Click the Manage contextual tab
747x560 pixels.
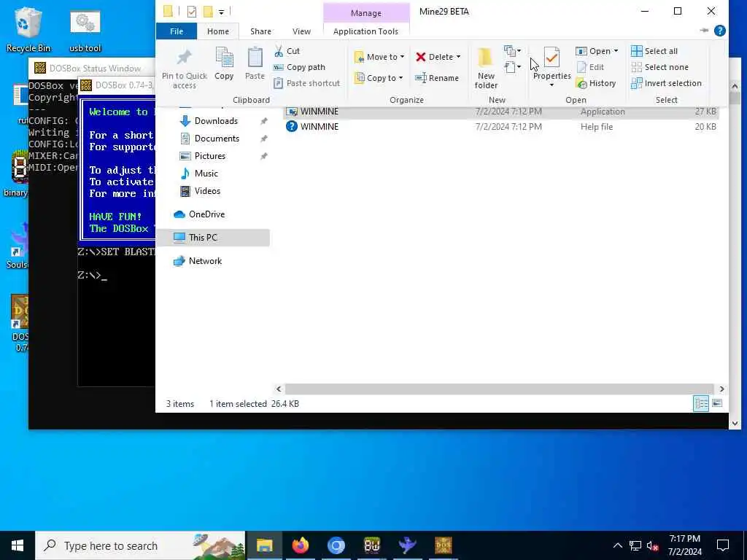point(366,13)
